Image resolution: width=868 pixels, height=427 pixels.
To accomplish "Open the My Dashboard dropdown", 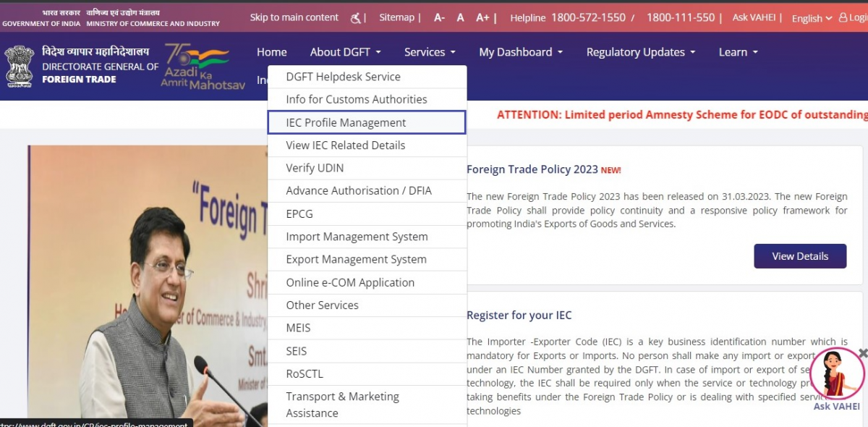I will click(516, 52).
